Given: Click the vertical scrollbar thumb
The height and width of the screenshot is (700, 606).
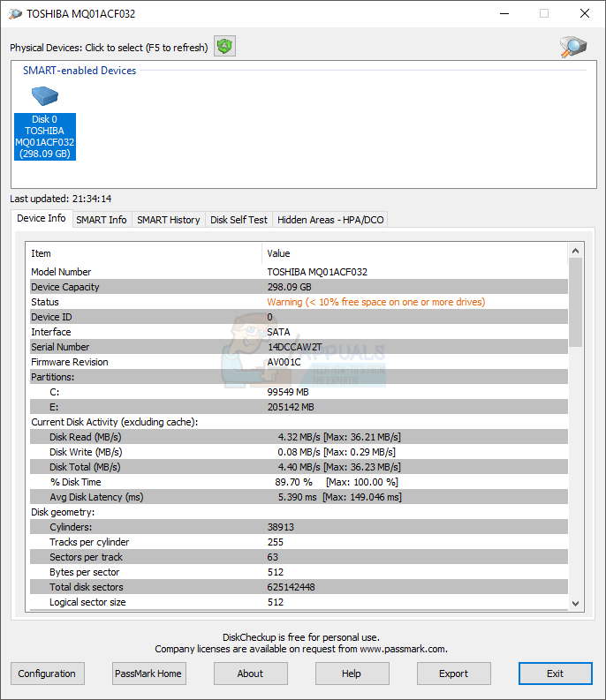Looking at the screenshot, I should (576, 302).
